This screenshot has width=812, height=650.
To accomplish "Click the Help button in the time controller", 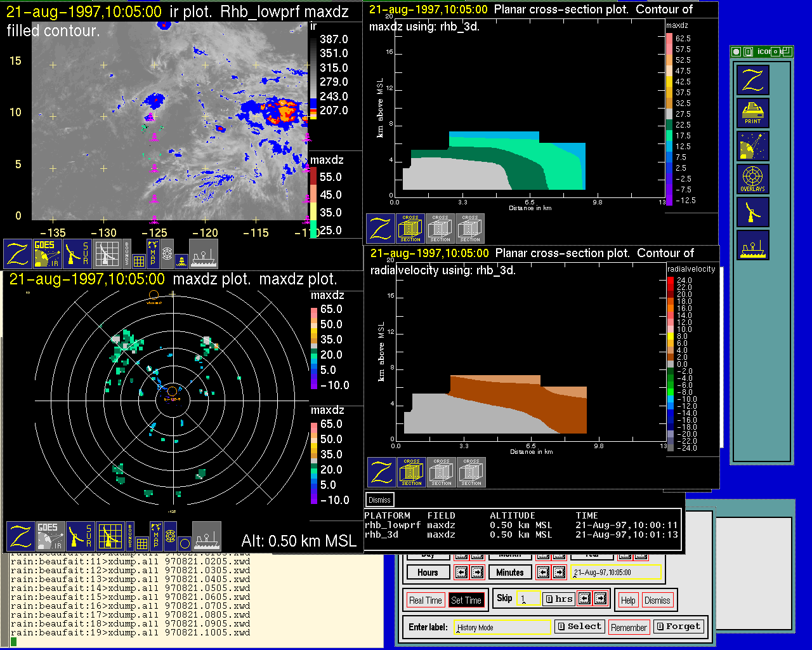I will [628, 600].
